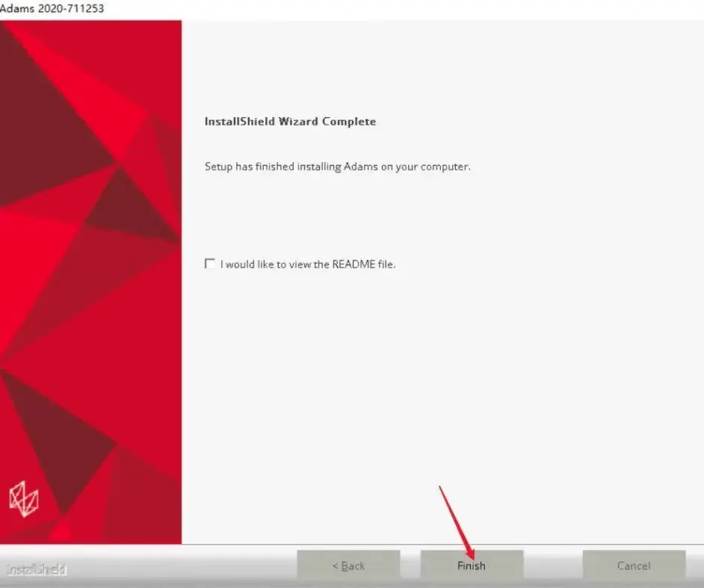This screenshot has height=588, width=704.
Task: Enable the view README file checkbox
Action: click(x=210, y=264)
